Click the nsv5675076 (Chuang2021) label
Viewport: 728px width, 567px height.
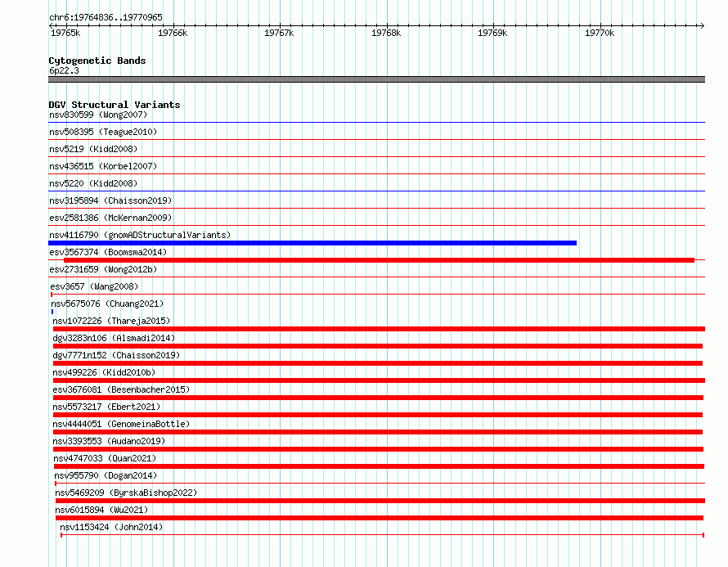pos(107,304)
